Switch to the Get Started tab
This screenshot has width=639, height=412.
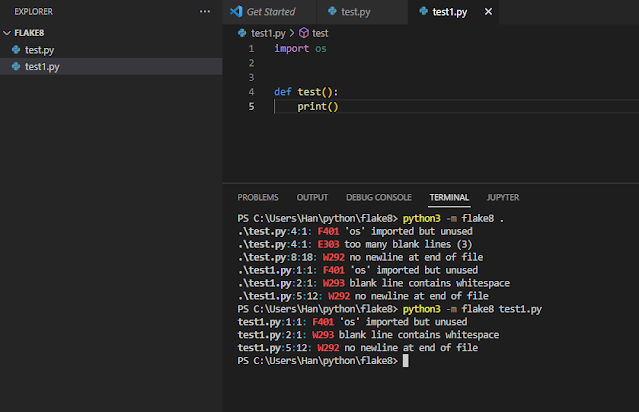click(x=270, y=12)
